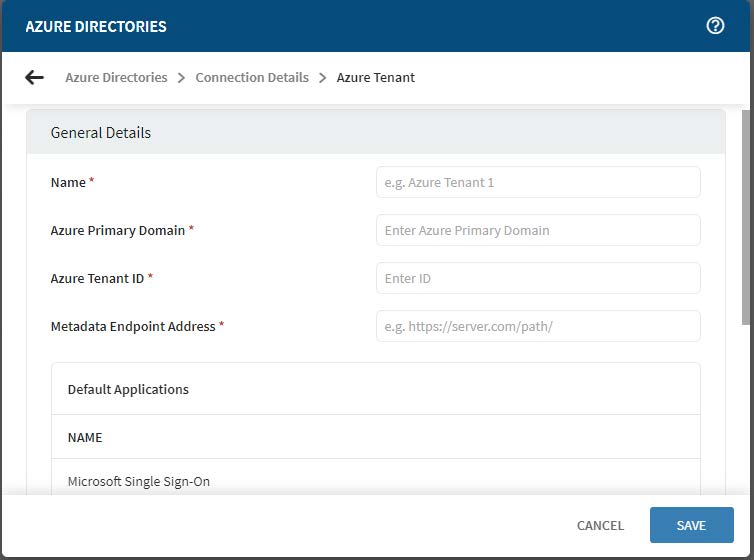The image size is (754, 560).
Task: Click chevron after Azure Directories breadcrumb
Action: point(181,78)
